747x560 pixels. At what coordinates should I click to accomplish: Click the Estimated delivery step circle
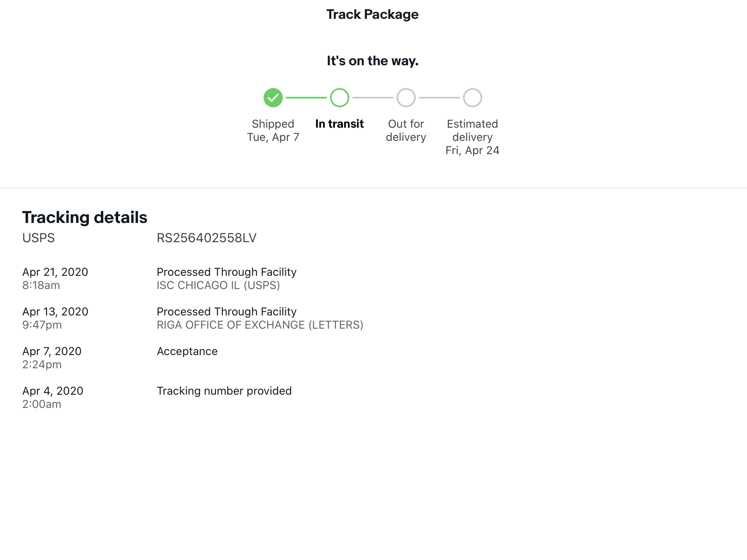(473, 98)
